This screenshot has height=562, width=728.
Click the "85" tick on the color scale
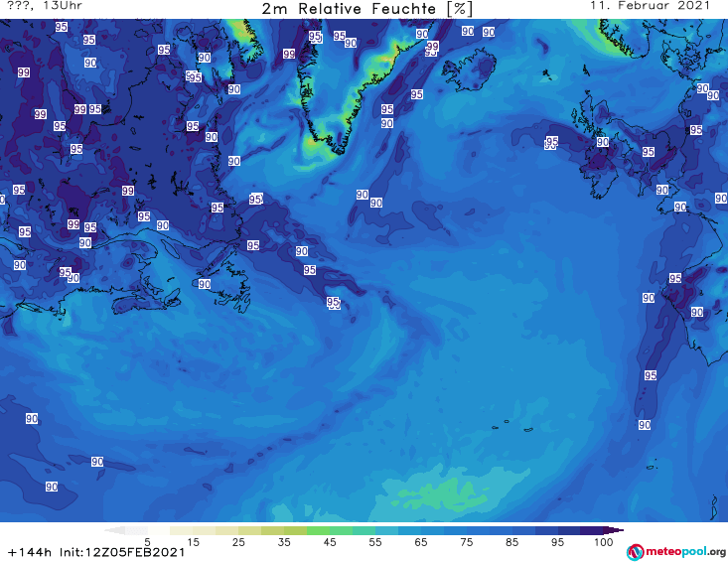pyautogui.click(x=512, y=542)
